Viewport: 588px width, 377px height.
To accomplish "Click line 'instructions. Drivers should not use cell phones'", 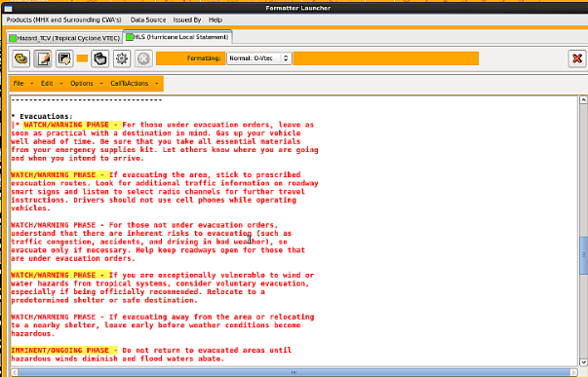I will [x=153, y=200].
